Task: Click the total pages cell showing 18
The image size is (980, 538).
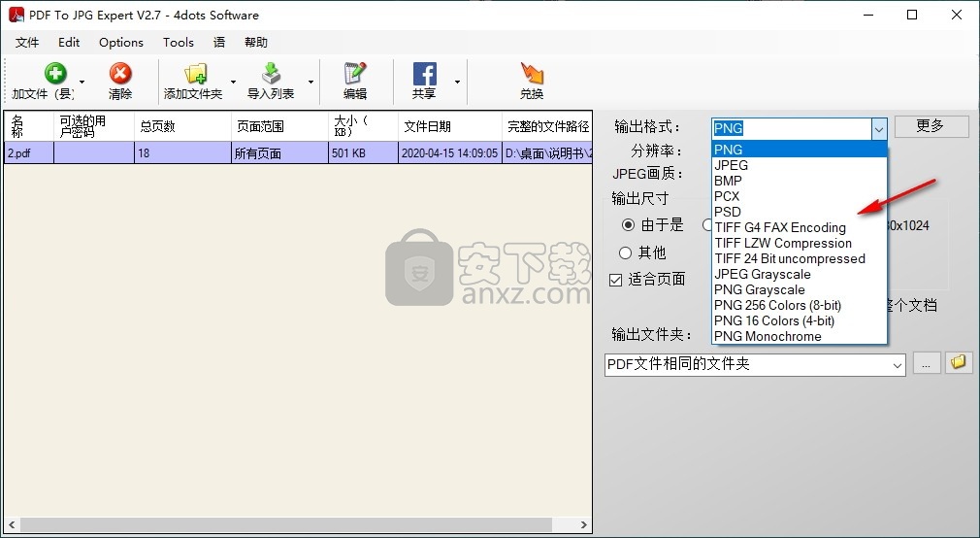Action: point(182,153)
